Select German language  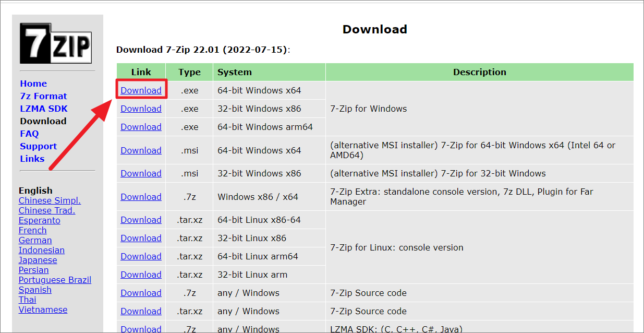35,240
